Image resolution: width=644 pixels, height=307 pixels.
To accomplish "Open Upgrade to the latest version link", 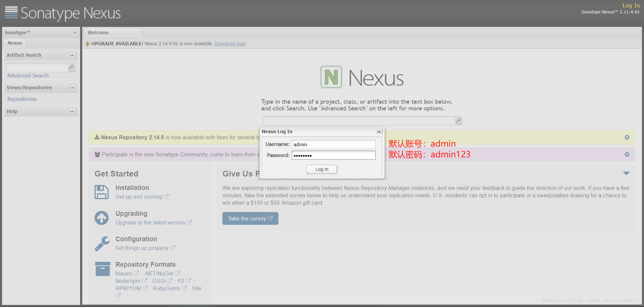I will (154, 222).
